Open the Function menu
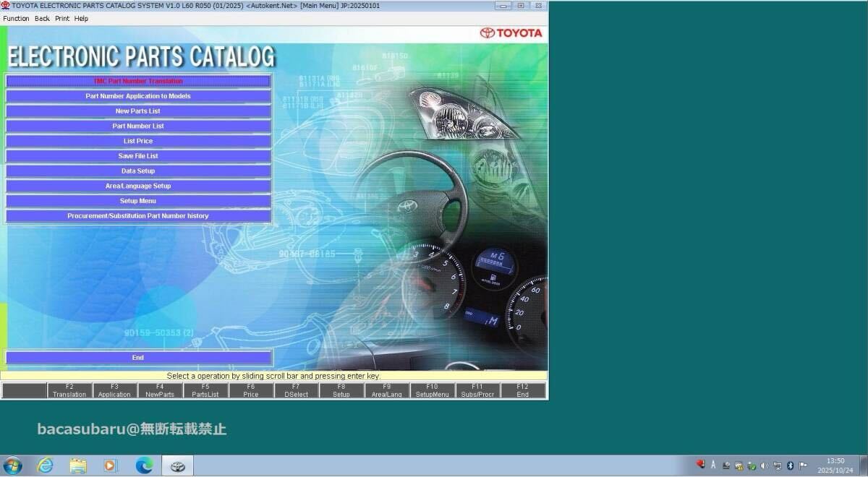The width and height of the screenshot is (868, 477). point(15,18)
